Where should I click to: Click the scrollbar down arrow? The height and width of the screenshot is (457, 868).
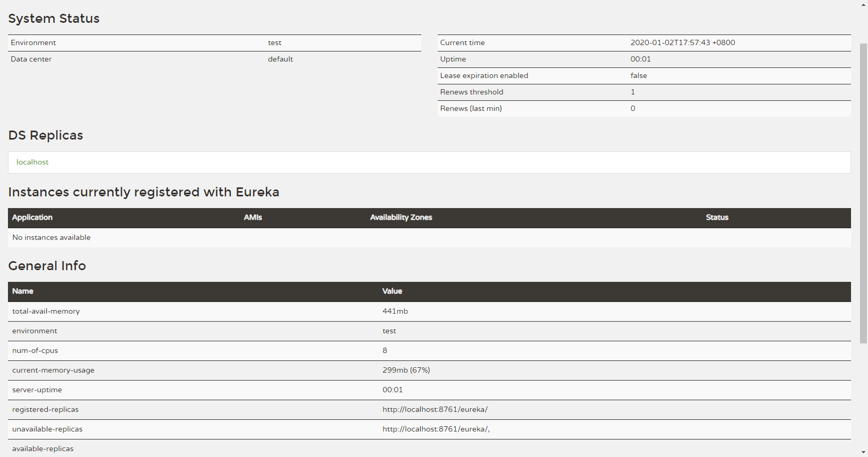(x=863, y=453)
